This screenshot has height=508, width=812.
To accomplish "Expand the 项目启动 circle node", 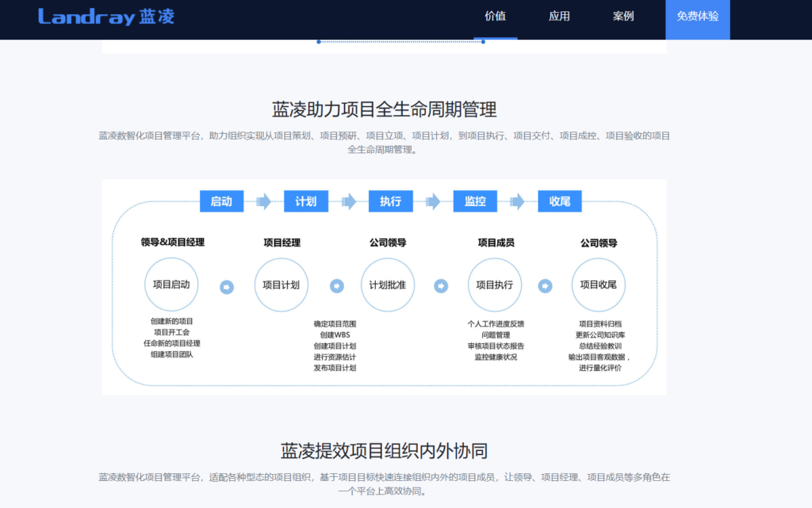I will pos(170,285).
